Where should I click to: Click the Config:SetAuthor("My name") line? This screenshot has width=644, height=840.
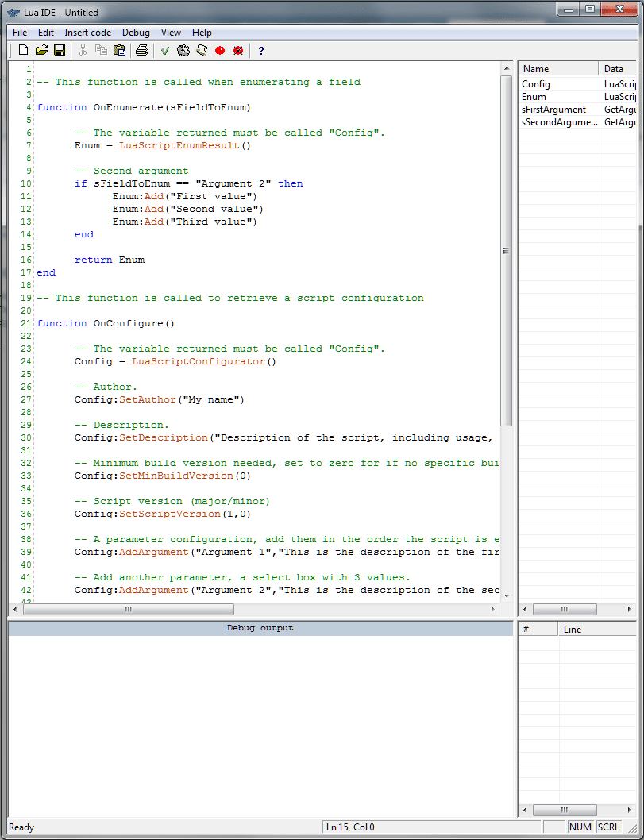[159, 399]
